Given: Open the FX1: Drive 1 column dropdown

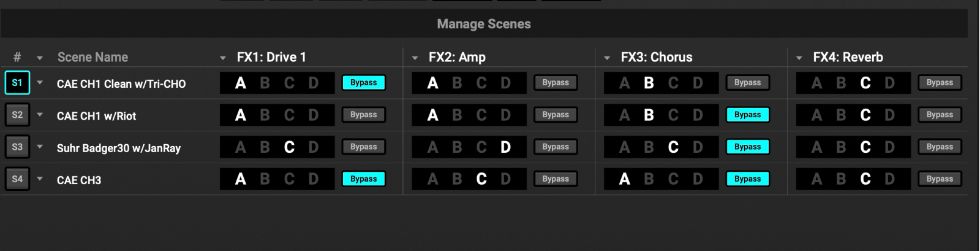Looking at the screenshot, I should click(223, 58).
